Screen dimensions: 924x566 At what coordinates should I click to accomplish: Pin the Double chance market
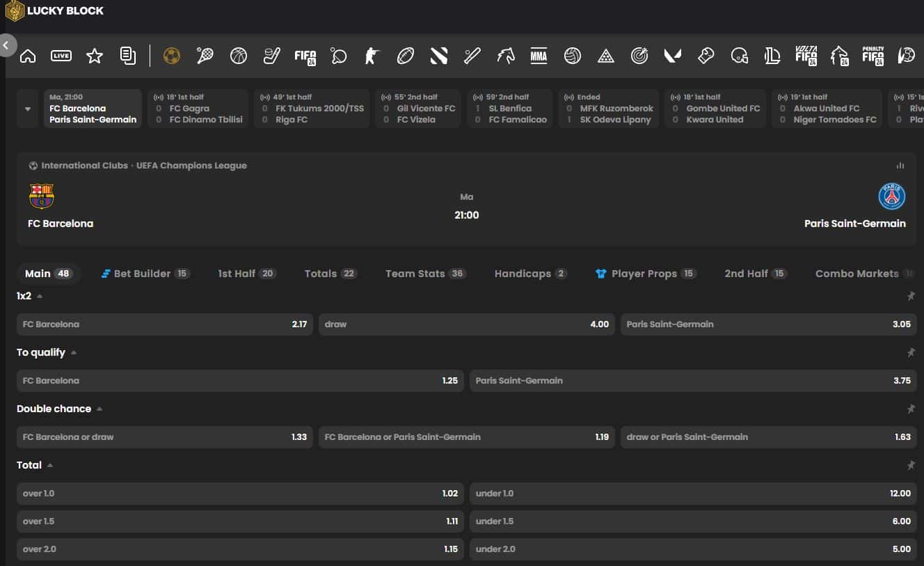point(911,409)
